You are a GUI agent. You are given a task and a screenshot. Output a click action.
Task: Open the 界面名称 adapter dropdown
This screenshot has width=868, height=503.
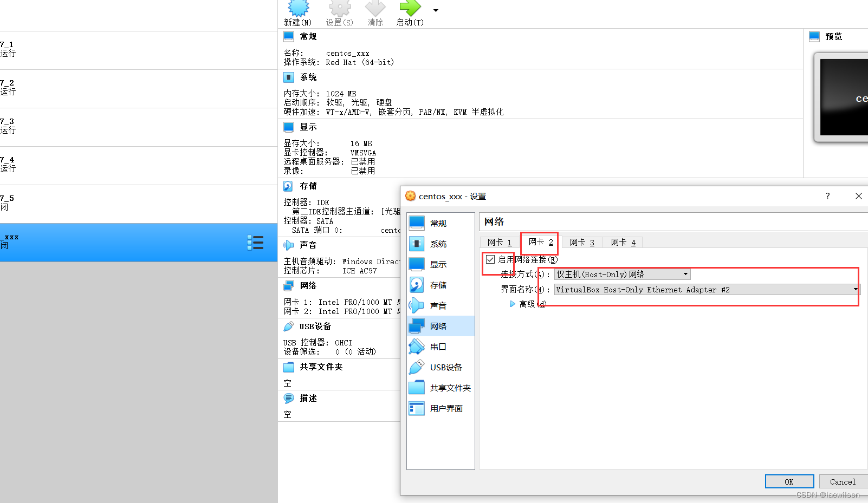coord(707,290)
